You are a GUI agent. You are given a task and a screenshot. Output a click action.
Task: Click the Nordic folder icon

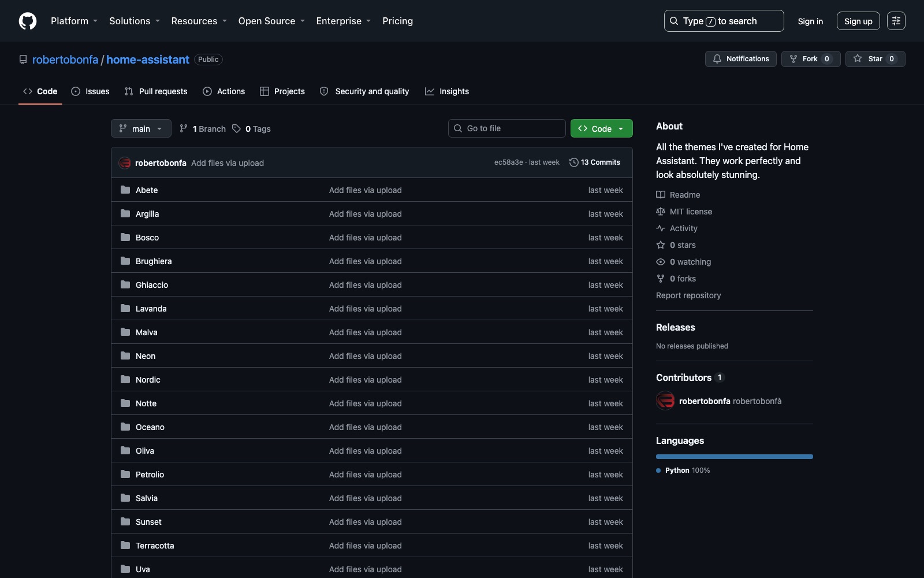click(125, 379)
